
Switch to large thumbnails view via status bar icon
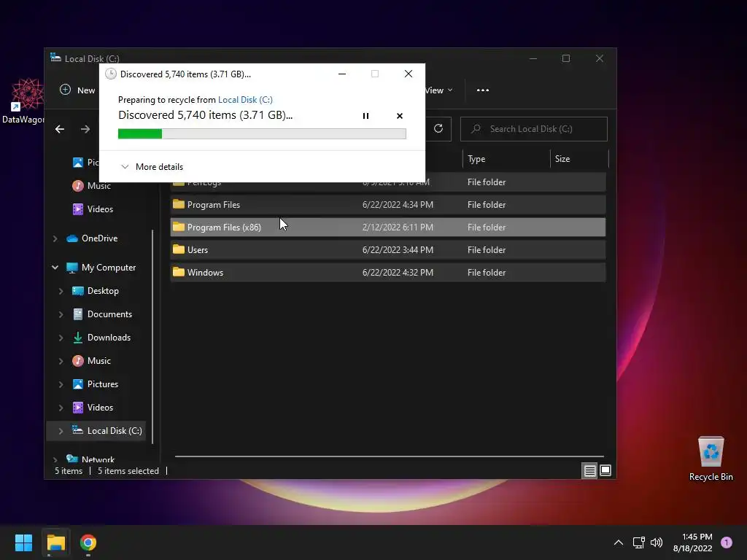click(x=605, y=471)
